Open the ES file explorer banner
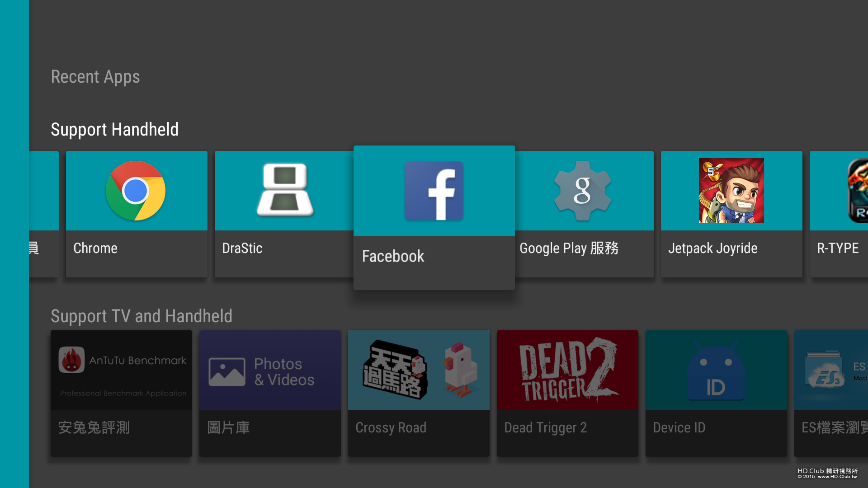This screenshot has height=488, width=868. (831, 370)
